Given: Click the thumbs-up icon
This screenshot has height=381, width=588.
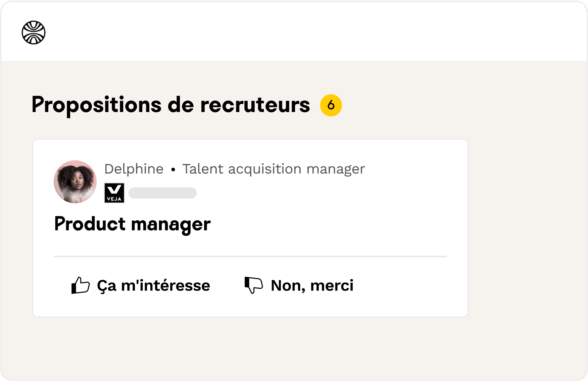Looking at the screenshot, I should coord(81,285).
